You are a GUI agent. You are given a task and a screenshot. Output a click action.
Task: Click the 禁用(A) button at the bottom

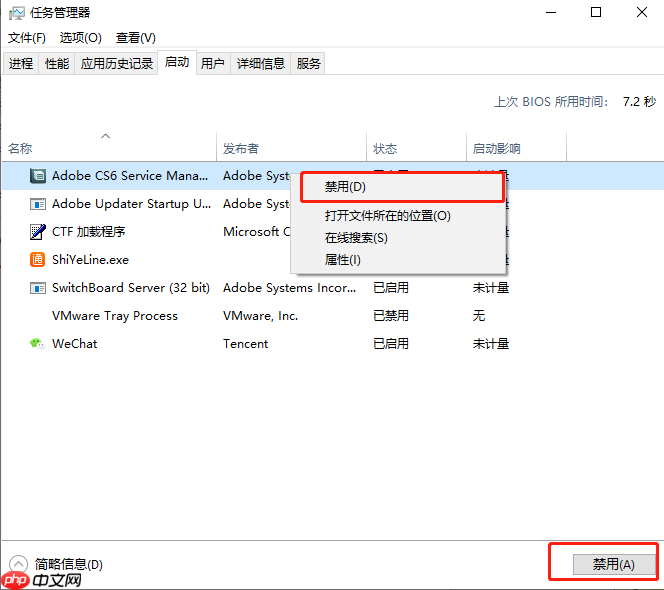tap(614, 564)
